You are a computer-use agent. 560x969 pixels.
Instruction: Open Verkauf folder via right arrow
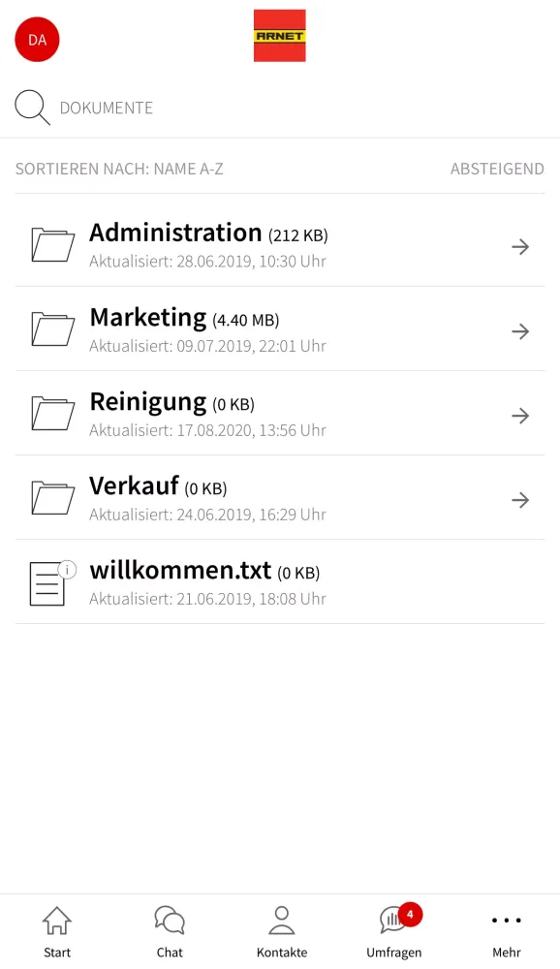point(520,499)
